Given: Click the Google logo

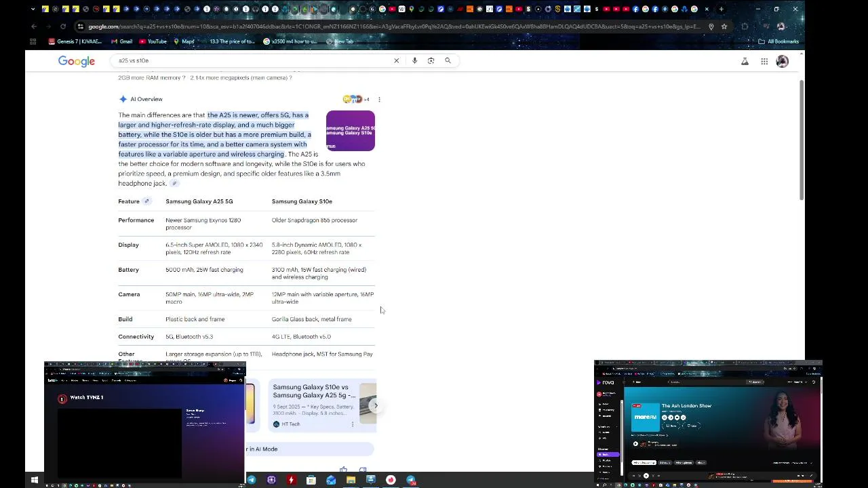Looking at the screenshot, I should click(x=77, y=61).
